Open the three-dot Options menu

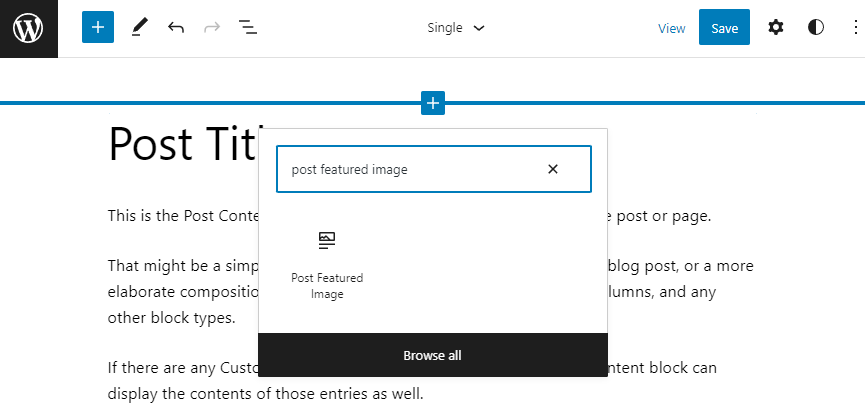(847, 28)
